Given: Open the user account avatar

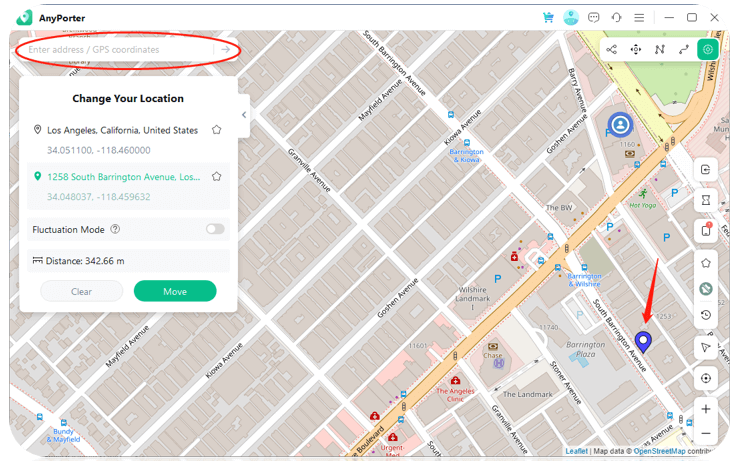Looking at the screenshot, I should (x=571, y=18).
